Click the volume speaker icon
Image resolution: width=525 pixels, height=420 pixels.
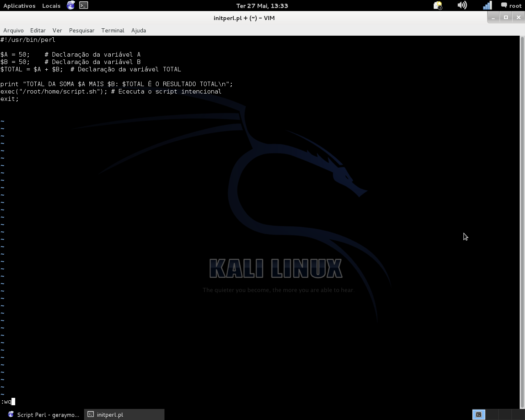coord(462,5)
